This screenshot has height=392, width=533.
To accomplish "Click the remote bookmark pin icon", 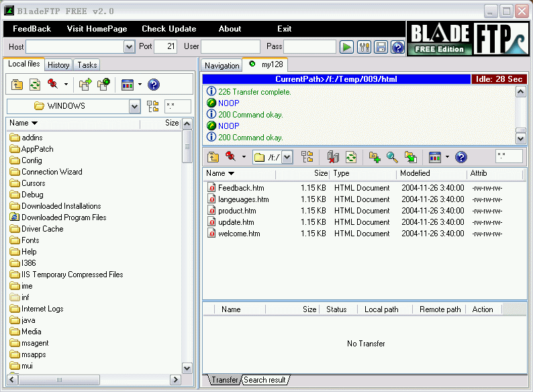I will (x=231, y=156).
